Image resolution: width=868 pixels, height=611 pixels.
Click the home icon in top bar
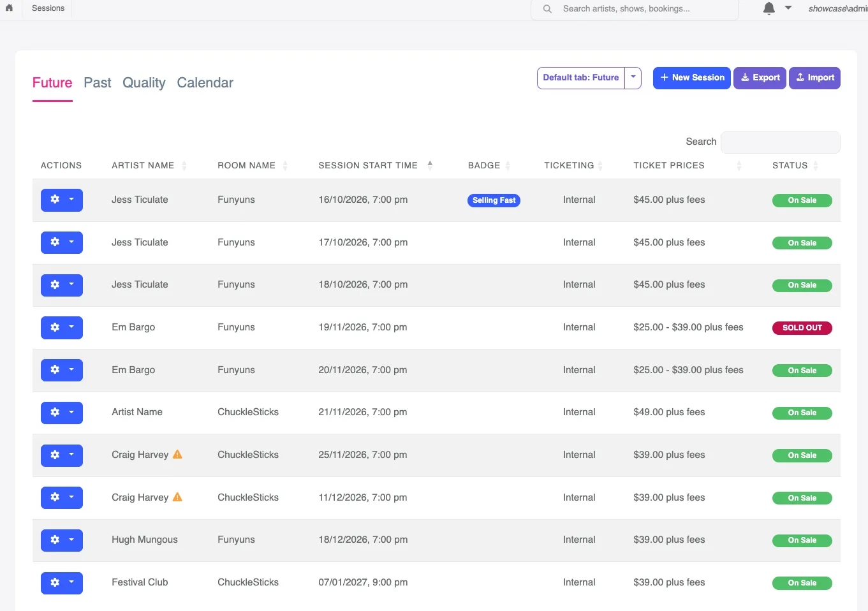(x=9, y=8)
